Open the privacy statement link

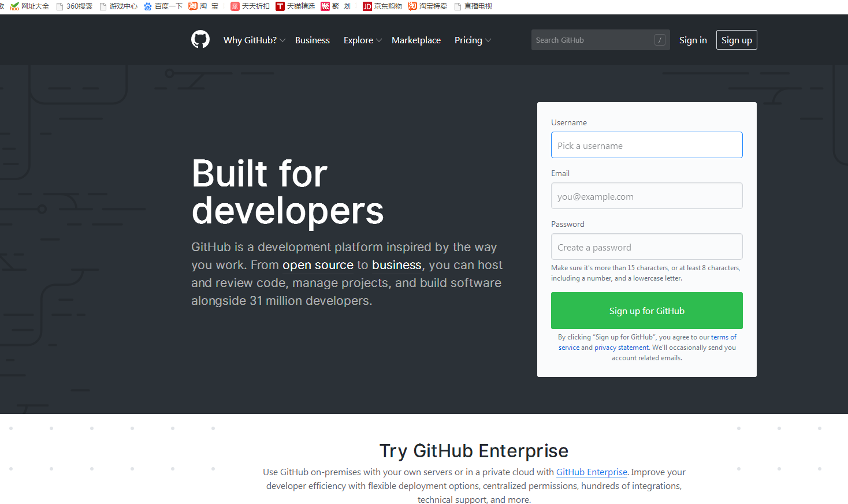622,348
